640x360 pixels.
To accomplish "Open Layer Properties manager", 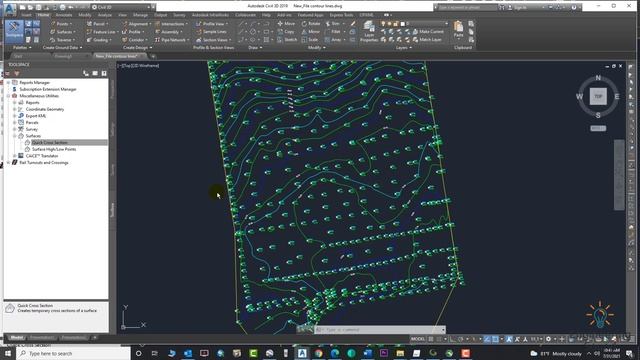I will [369, 31].
